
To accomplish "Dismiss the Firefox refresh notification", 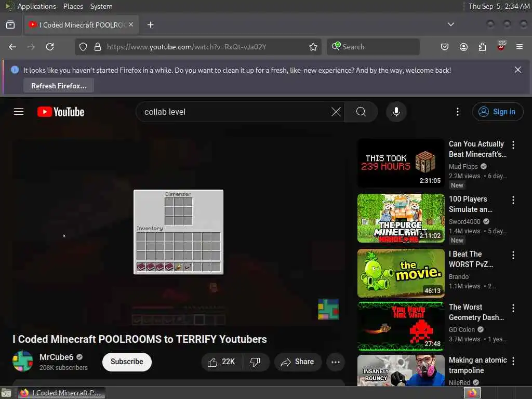I will click(x=518, y=70).
